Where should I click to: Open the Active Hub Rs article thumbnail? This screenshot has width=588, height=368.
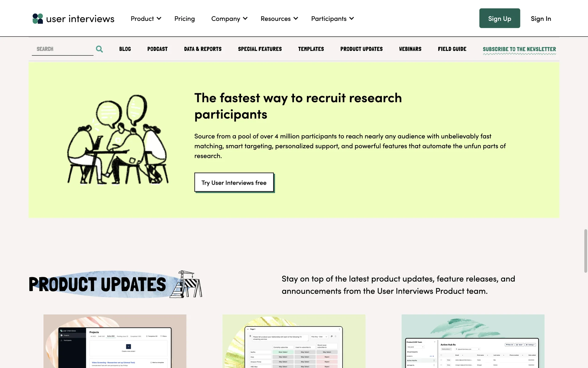(x=473, y=341)
